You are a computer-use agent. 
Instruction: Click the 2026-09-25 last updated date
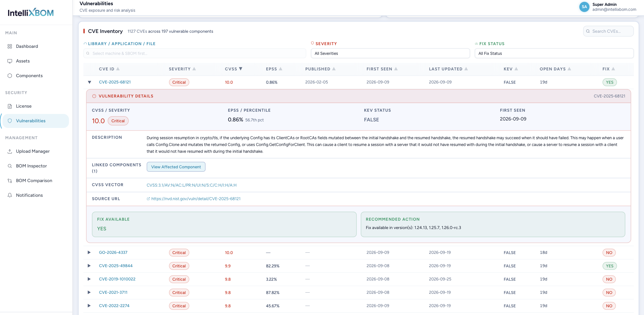[440, 279]
